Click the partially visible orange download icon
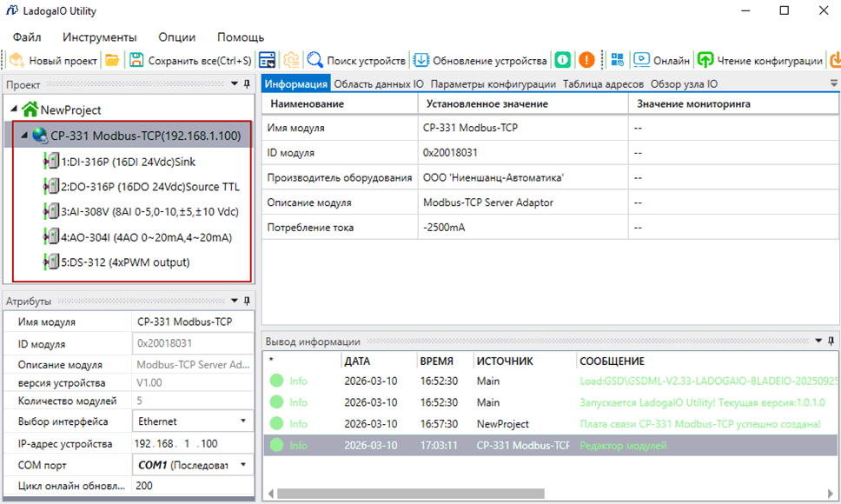 pyautogui.click(x=835, y=60)
